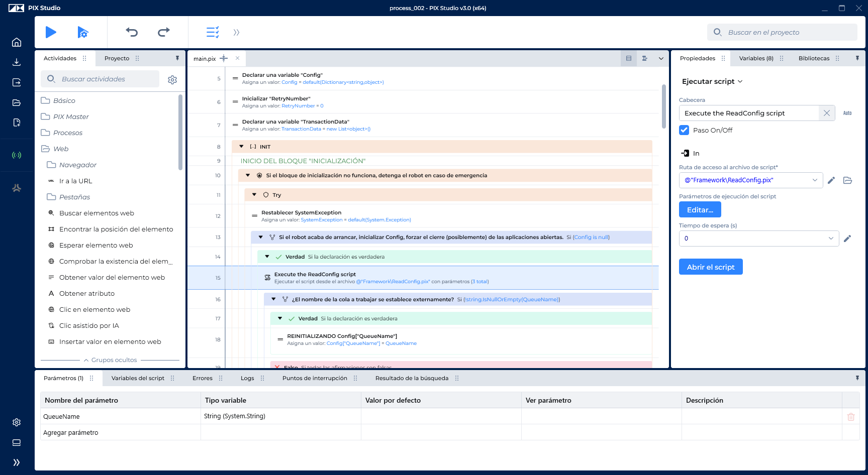
Task: Delete the QueueName parameter with trash icon
Action: coord(850,417)
